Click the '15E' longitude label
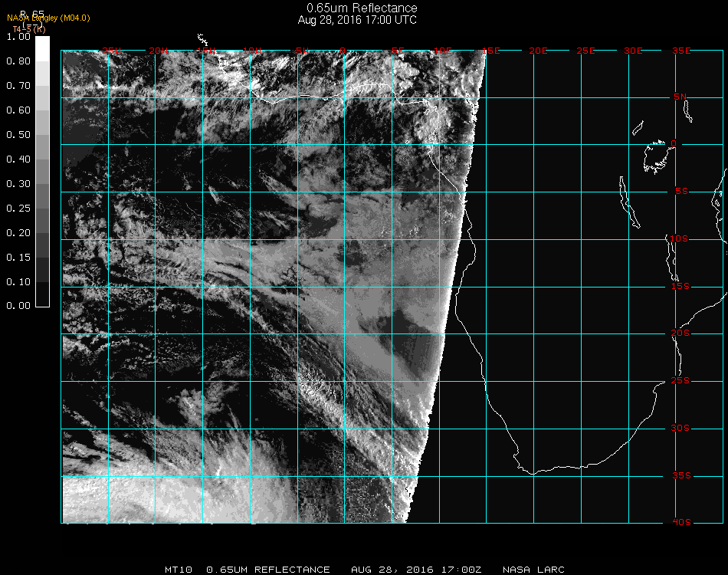728x575 pixels. pyautogui.click(x=490, y=51)
